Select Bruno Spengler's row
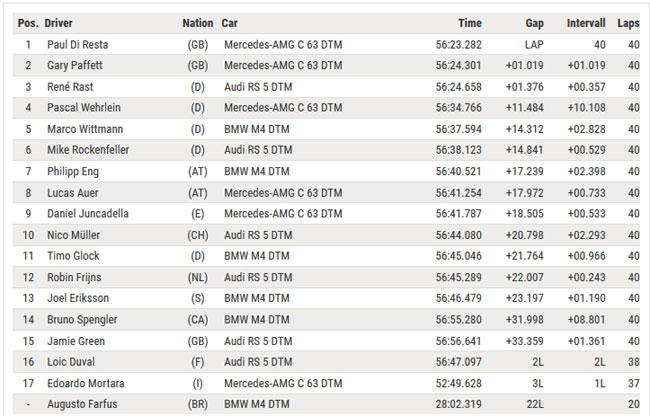650x416 pixels. [326, 320]
